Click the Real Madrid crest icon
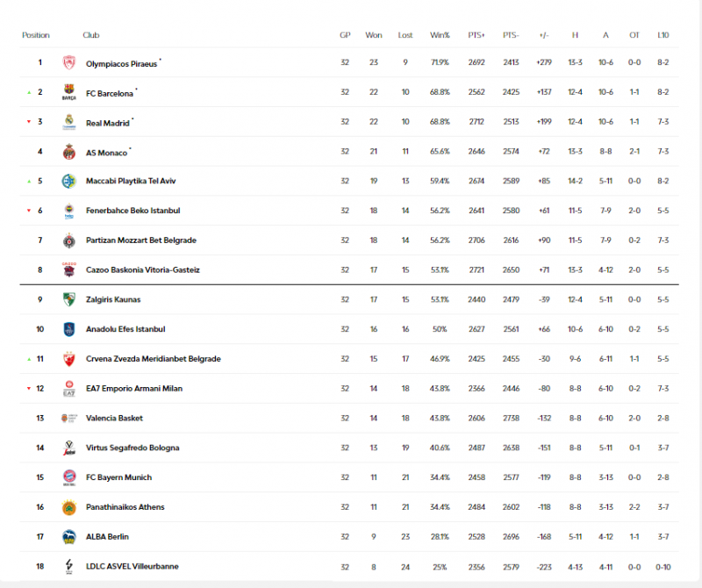 [x=69, y=123]
